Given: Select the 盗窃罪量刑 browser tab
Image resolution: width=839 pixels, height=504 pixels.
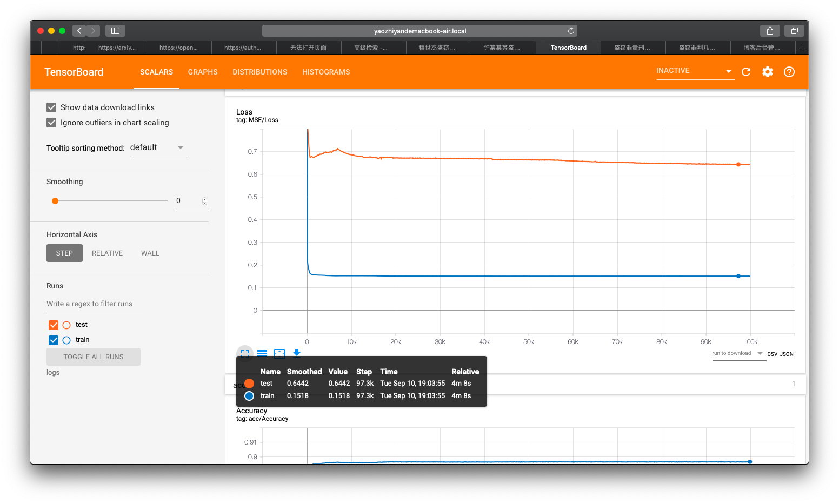Looking at the screenshot, I should pos(632,48).
